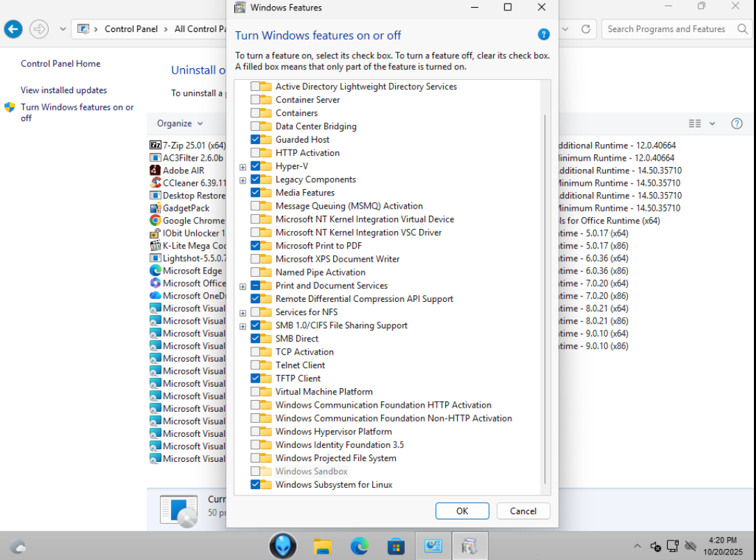Image resolution: width=756 pixels, height=560 pixels.
Task: Select the Desktop Restore program entry
Action: pos(188,195)
